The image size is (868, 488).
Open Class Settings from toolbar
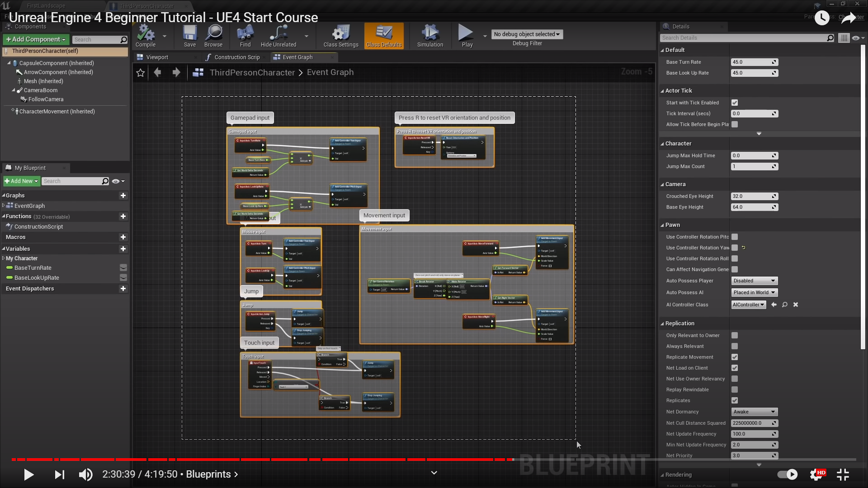tap(341, 35)
